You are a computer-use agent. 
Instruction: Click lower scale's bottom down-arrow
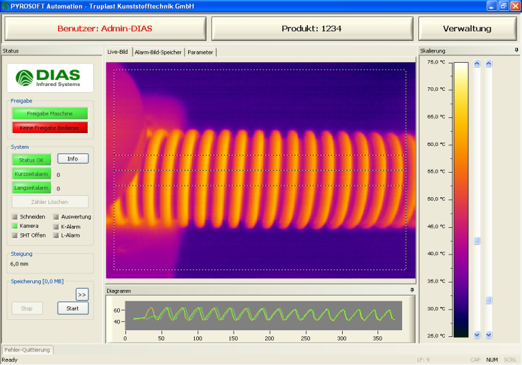(x=489, y=335)
